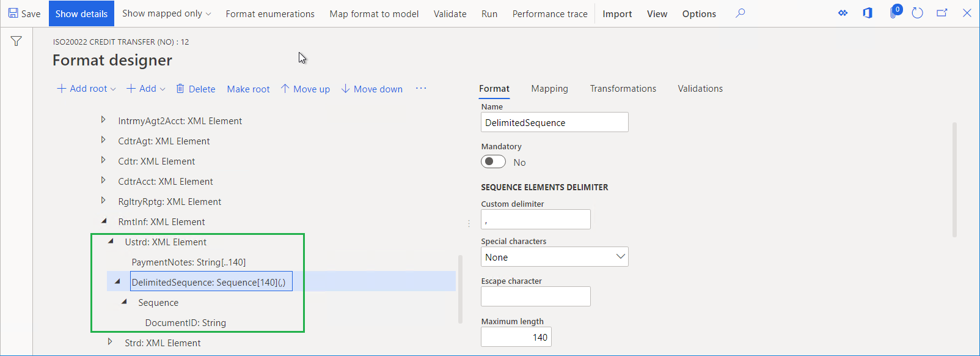Open the Office app icon
980x356 pixels.
click(x=868, y=13)
